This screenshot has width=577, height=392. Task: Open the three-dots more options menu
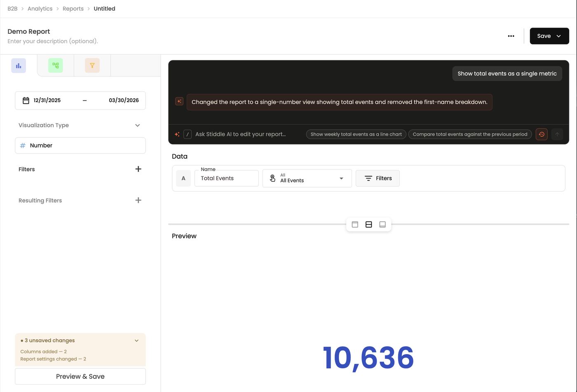(x=511, y=36)
